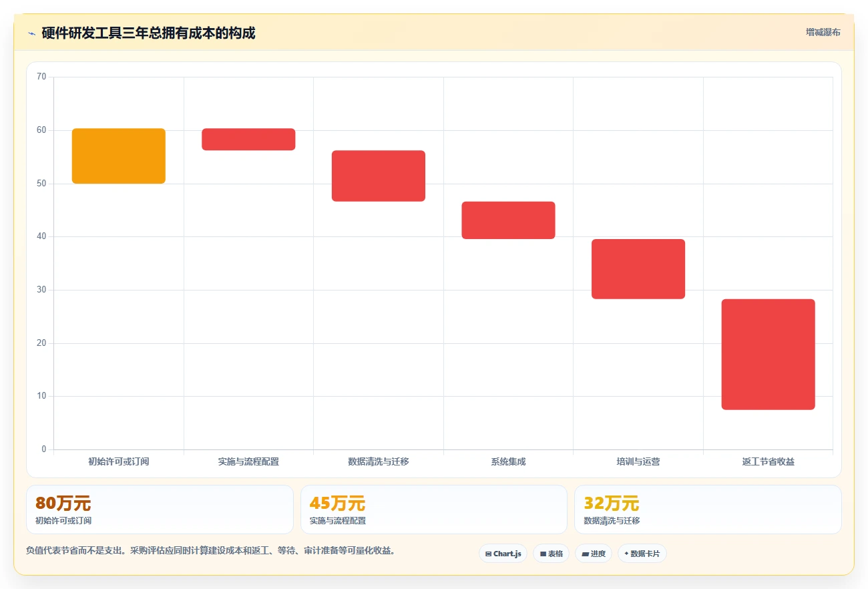Click the red 系统集成 bar

coord(508,220)
